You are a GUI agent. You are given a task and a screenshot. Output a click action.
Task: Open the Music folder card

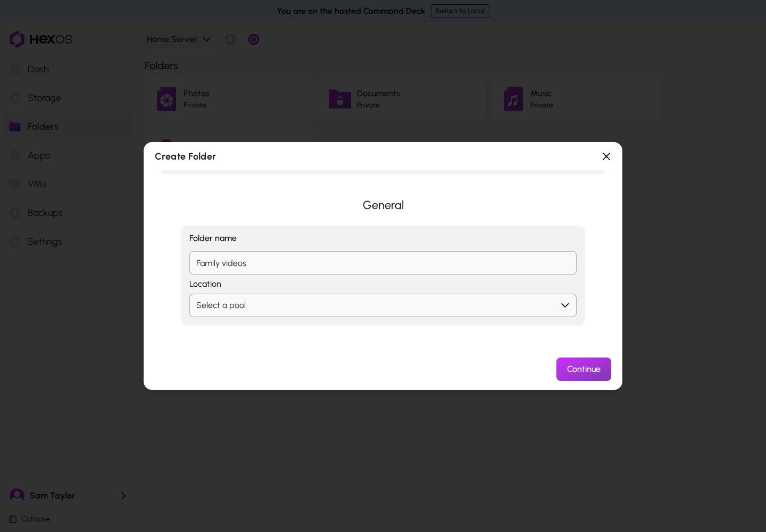pyautogui.click(x=575, y=99)
